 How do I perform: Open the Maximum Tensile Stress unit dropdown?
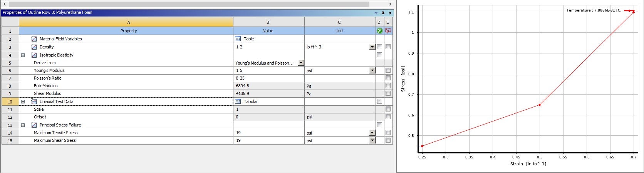[x=372, y=133]
